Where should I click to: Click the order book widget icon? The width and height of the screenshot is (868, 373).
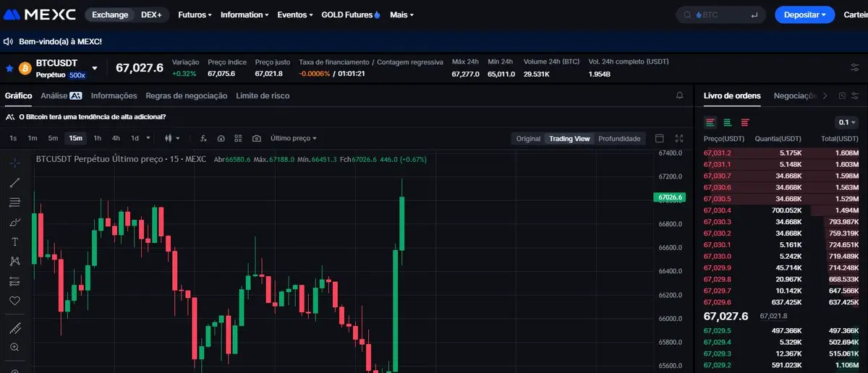(x=843, y=95)
